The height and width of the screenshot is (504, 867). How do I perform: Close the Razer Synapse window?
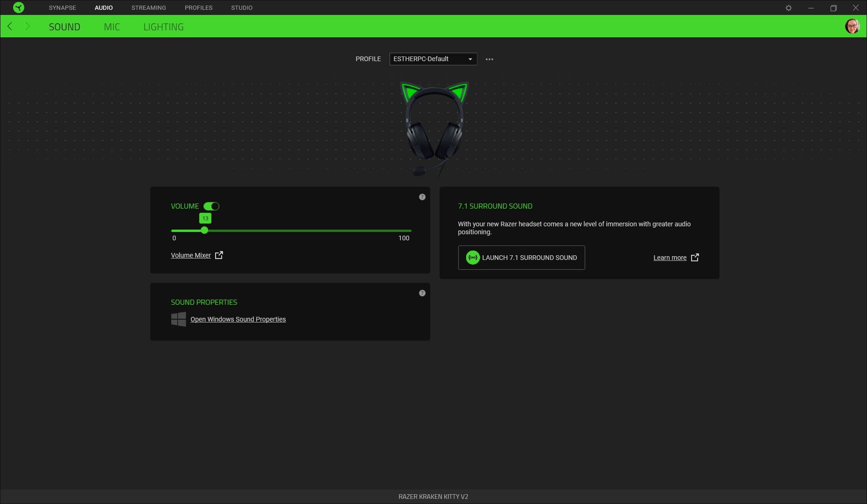coord(856,8)
